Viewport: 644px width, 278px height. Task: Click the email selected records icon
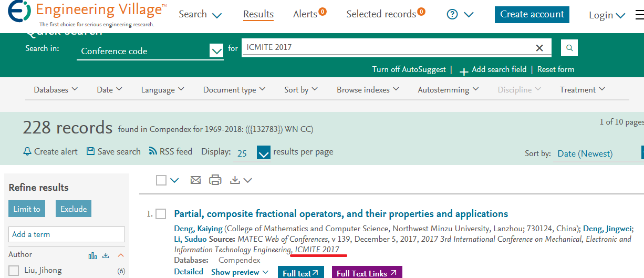tap(195, 180)
